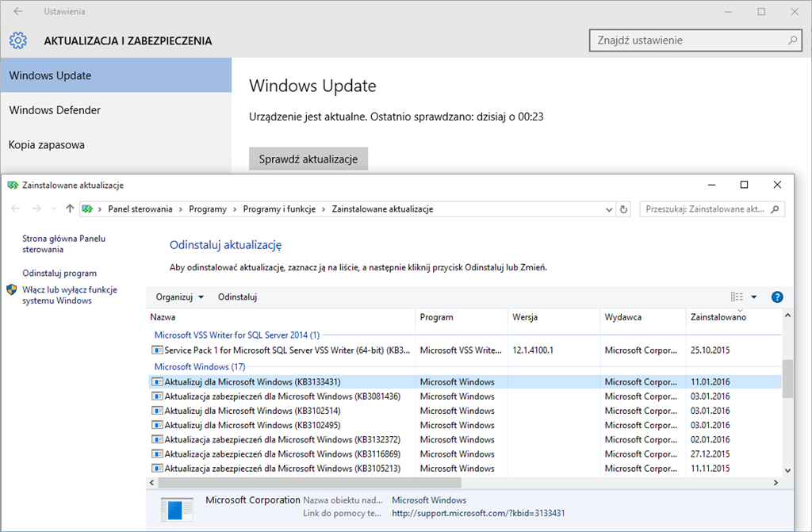The width and height of the screenshot is (812, 532).
Task: Sort by the Wersja column header
Action: pos(553,317)
